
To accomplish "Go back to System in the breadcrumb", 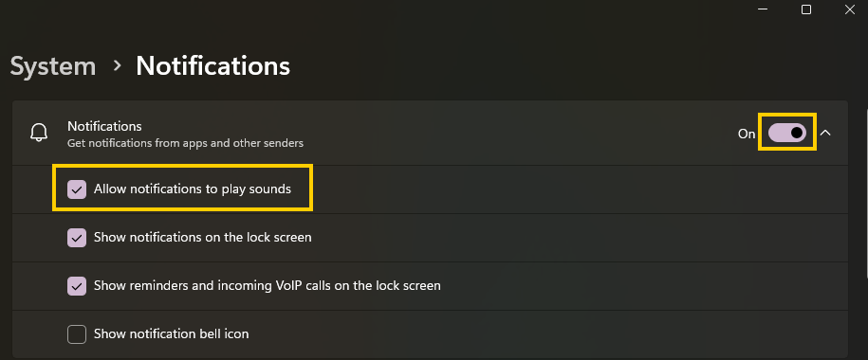I will click(x=53, y=66).
